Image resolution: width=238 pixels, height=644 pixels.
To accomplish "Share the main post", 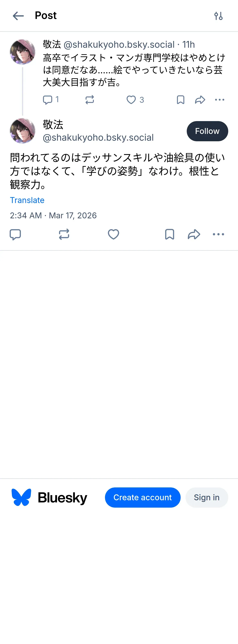I will pyautogui.click(x=194, y=234).
